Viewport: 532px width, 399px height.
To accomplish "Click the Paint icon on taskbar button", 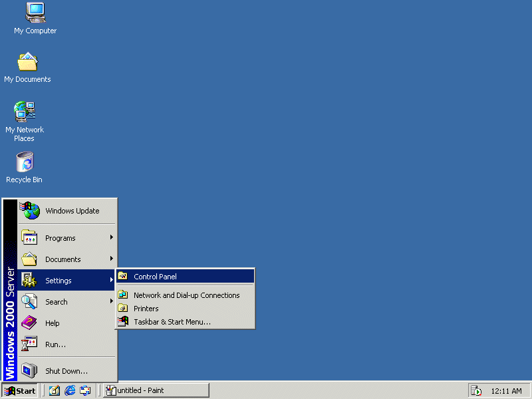I will (x=111, y=390).
